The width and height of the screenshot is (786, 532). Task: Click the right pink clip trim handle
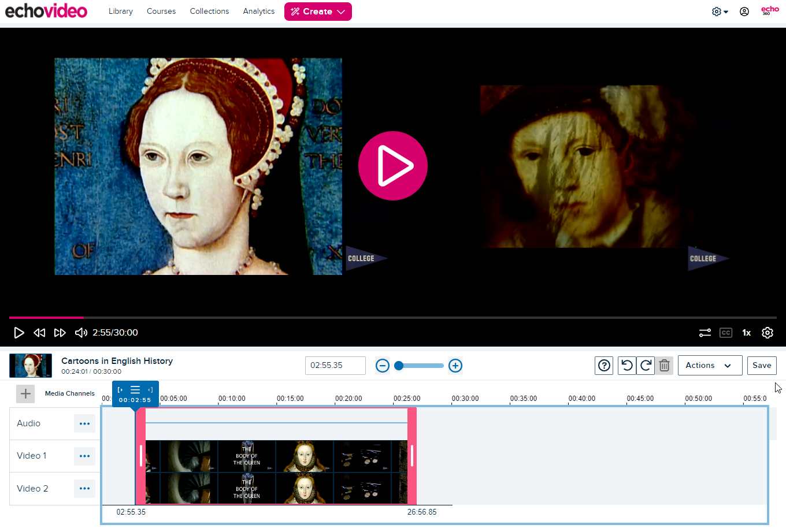(412, 456)
